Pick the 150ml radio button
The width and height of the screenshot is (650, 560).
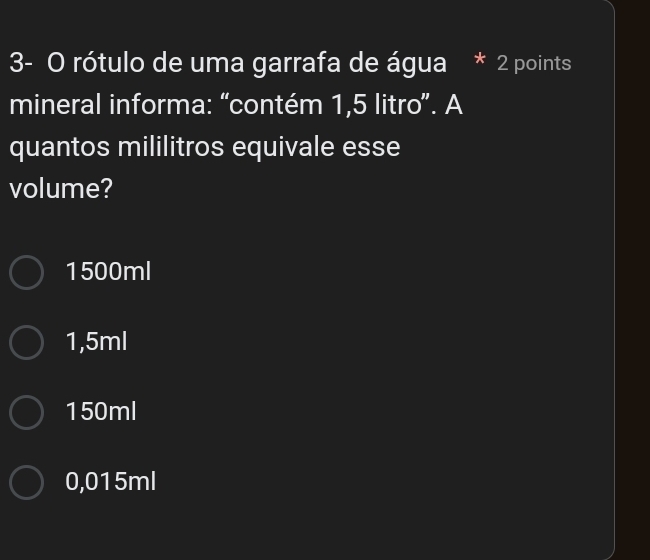click(x=27, y=411)
